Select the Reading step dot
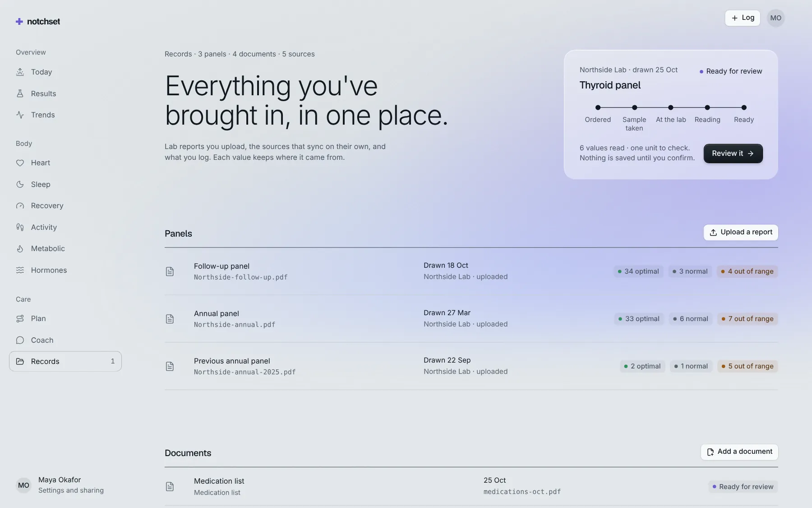This screenshot has width=812, height=508. 707,107
